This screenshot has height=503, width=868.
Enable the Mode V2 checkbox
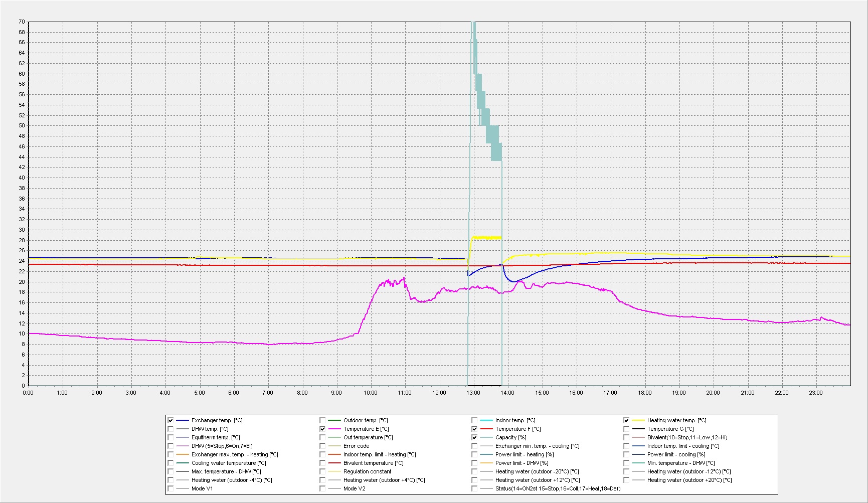click(322, 488)
